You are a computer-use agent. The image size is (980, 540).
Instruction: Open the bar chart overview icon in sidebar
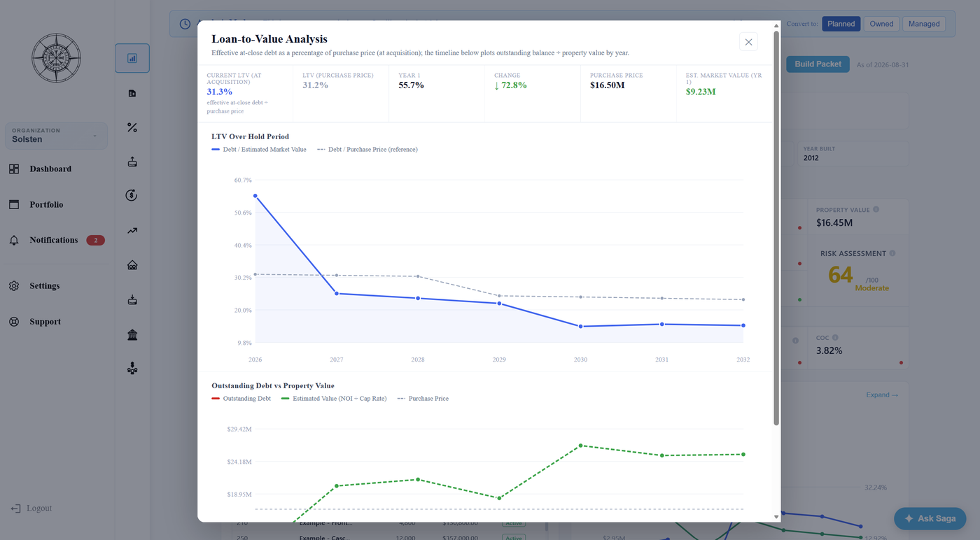[x=132, y=59]
